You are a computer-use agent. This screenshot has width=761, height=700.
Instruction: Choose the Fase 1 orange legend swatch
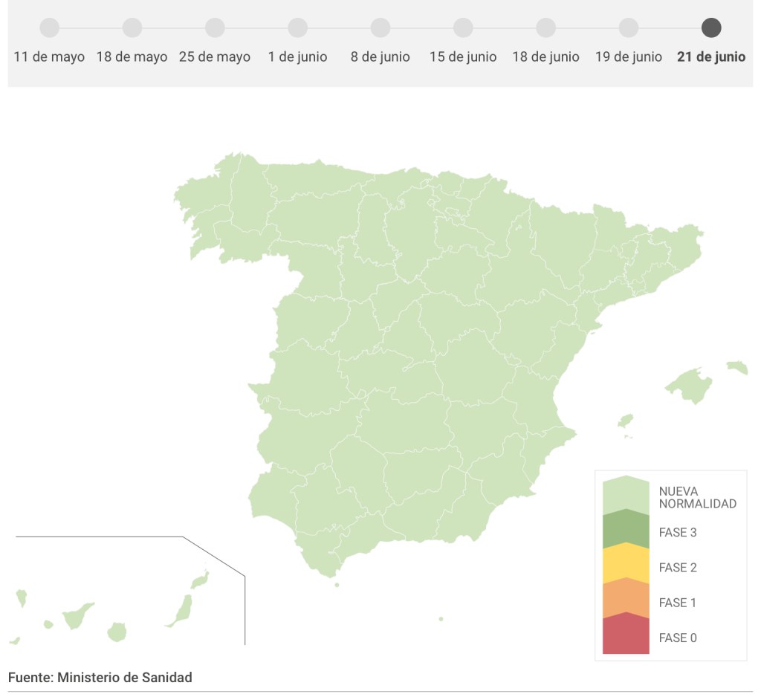tap(626, 599)
